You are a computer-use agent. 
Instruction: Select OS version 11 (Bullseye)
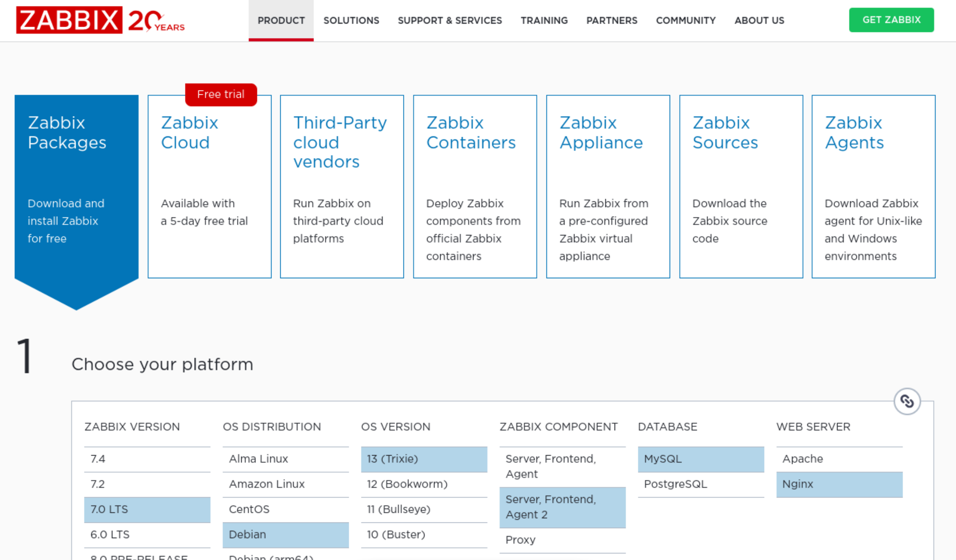(424, 510)
